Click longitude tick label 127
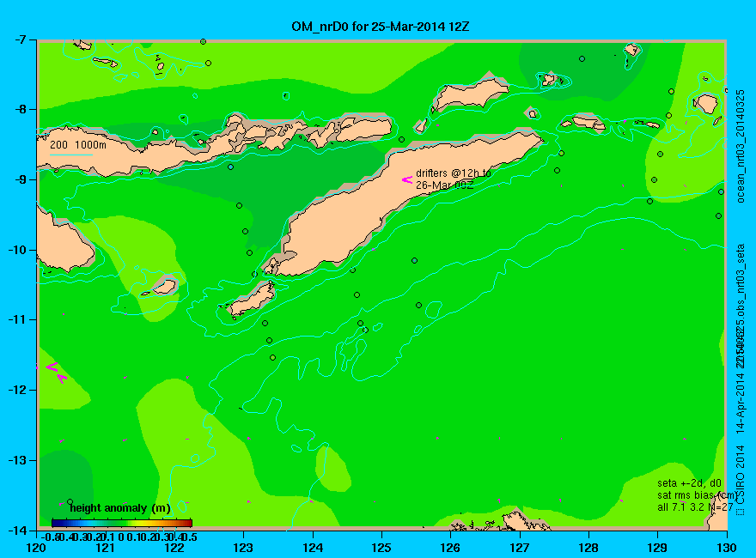Screen dimensions: 756x558 pyautogui.click(x=520, y=548)
